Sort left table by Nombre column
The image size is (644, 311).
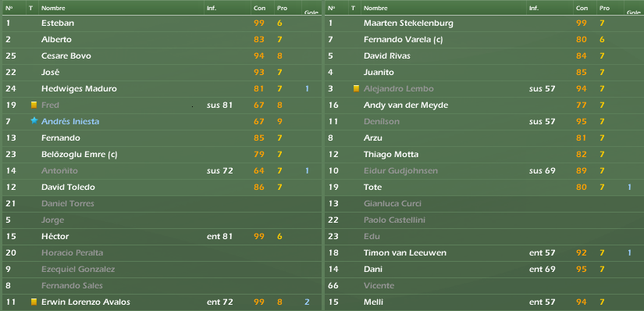53,9
